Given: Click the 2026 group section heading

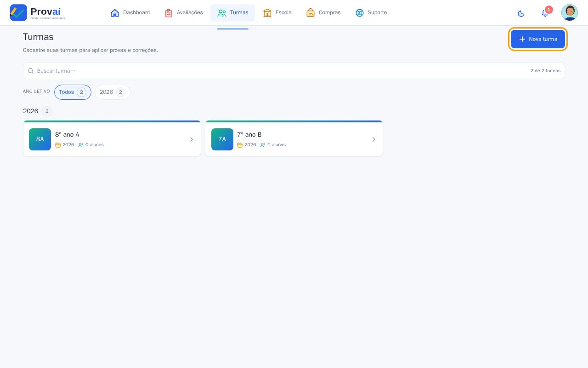Looking at the screenshot, I should pyautogui.click(x=30, y=111).
